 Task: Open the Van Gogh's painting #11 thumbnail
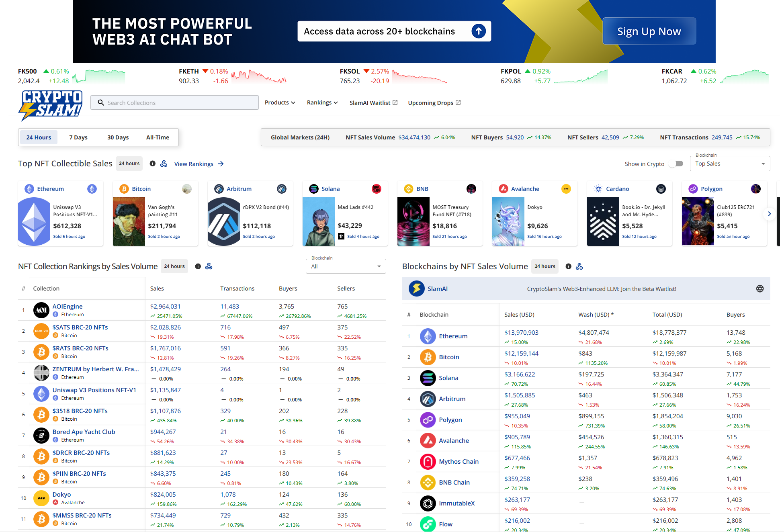pos(129,221)
